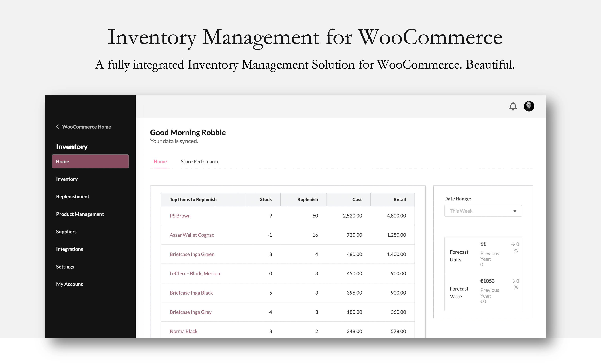The width and height of the screenshot is (601, 364).
Task: Open My Account from the sidebar
Action: click(69, 284)
